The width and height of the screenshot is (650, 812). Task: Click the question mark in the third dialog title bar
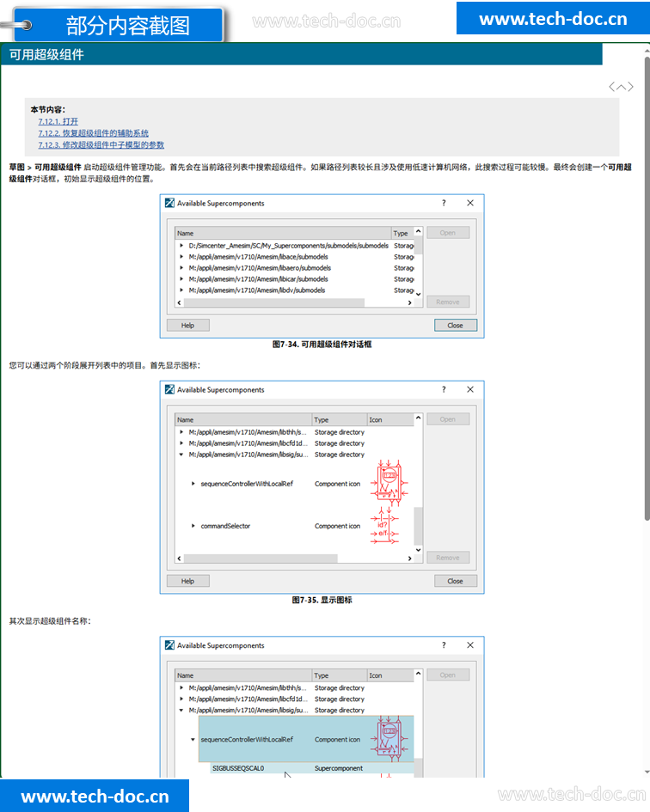tap(444, 645)
